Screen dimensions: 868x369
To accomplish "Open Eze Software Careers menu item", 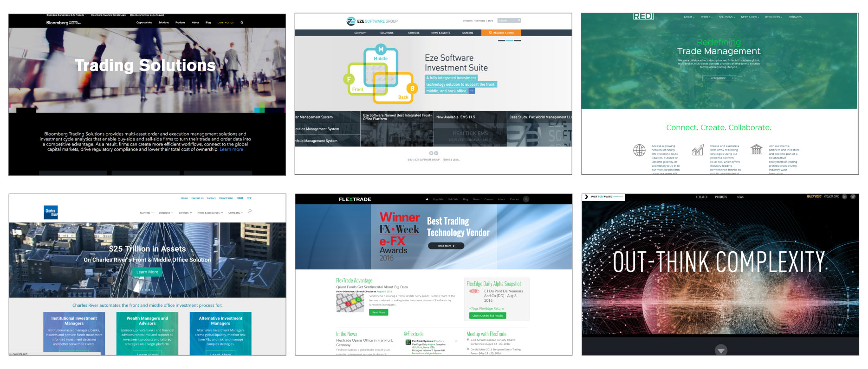I will 467,33.
